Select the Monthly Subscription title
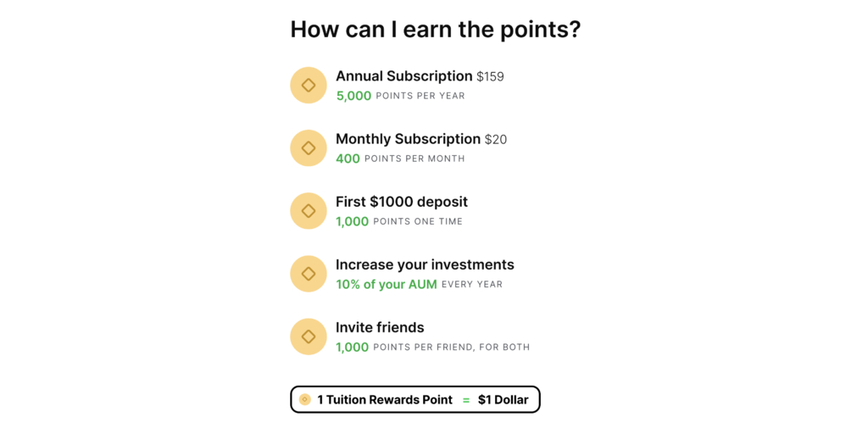This screenshot has height=434, width=868. click(408, 139)
